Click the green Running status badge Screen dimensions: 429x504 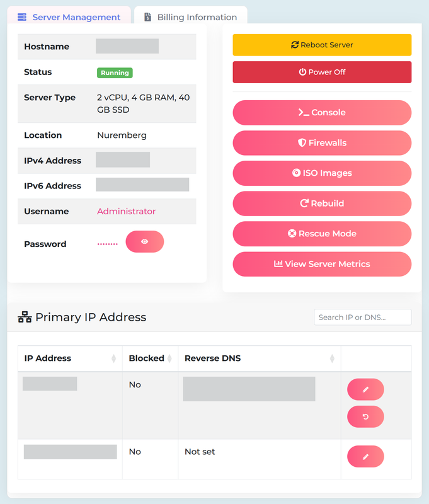coord(115,72)
